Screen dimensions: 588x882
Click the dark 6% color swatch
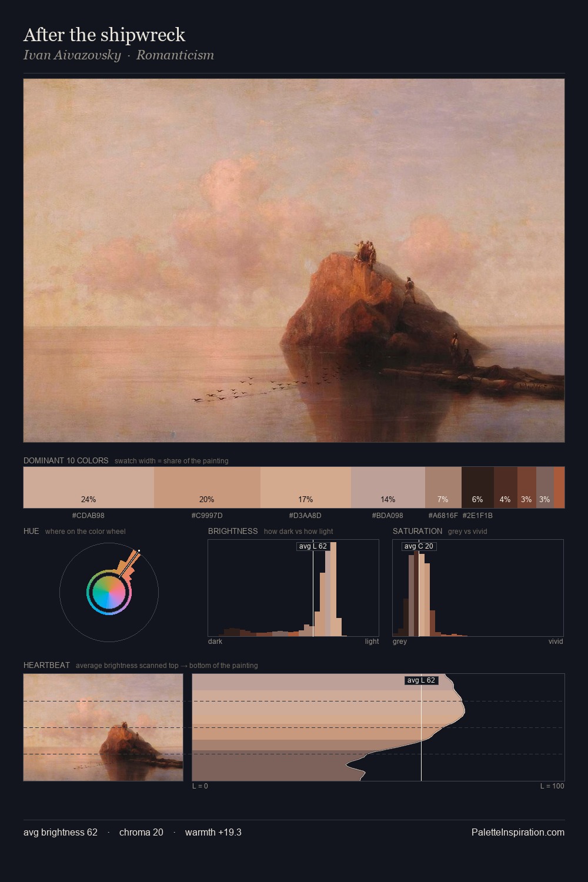(477, 487)
